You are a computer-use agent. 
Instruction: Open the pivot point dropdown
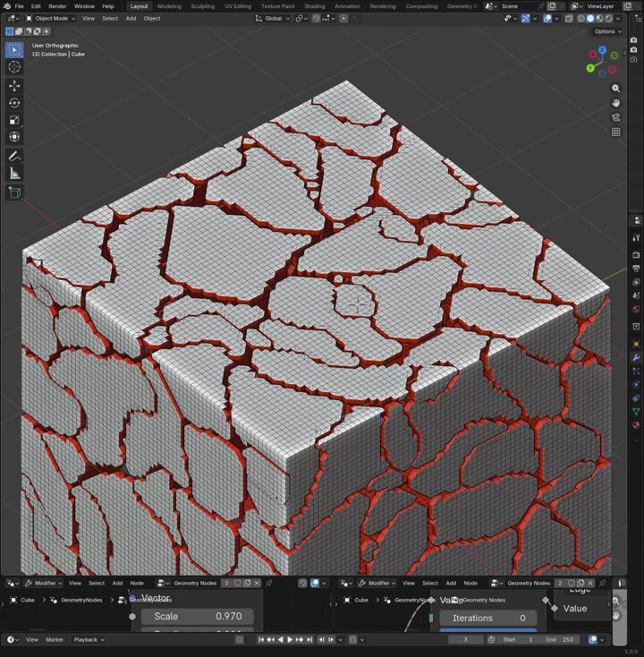(301, 19)
